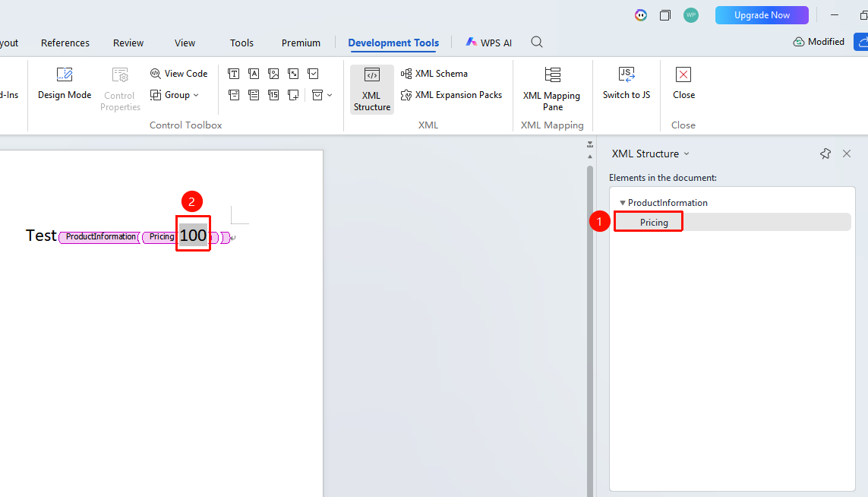The image size is (868, 497).
Task: Insert a picture content control
Action: (273, 74)
